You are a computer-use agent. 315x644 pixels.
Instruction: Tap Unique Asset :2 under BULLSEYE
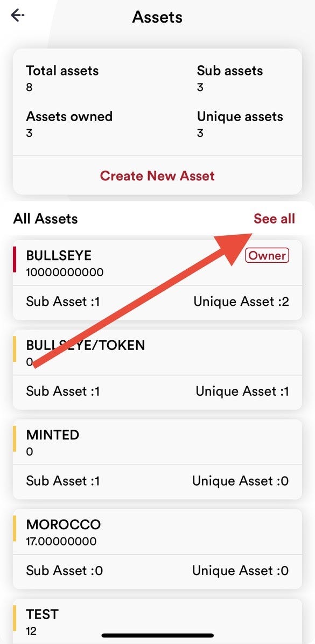(x=241, y=302)
